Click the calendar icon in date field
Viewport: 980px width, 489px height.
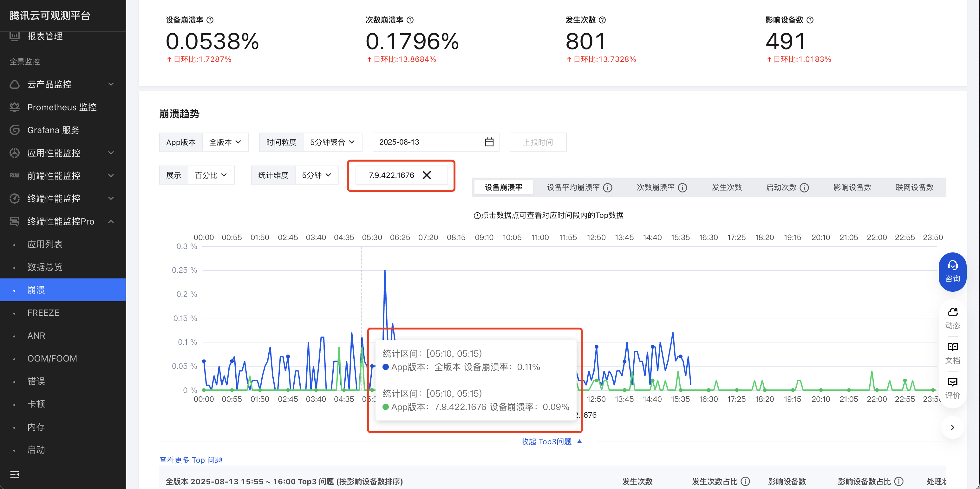point(489,142)
